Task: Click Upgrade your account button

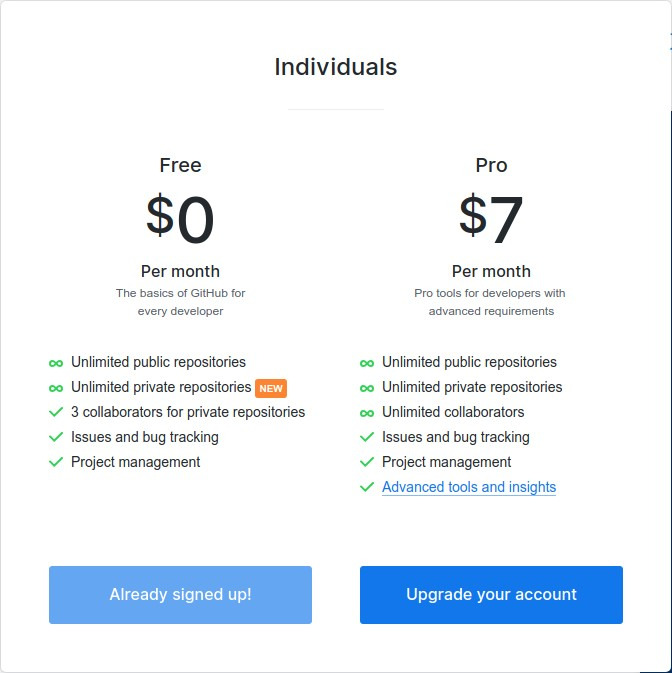Action: coord(491,594)
